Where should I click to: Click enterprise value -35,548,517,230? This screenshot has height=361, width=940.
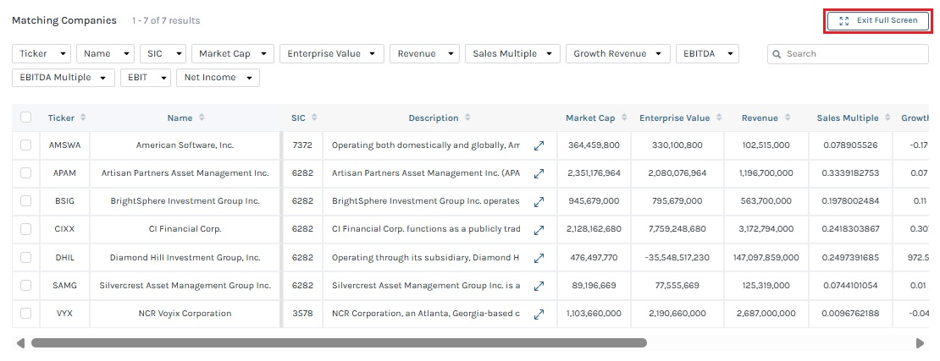677,257
